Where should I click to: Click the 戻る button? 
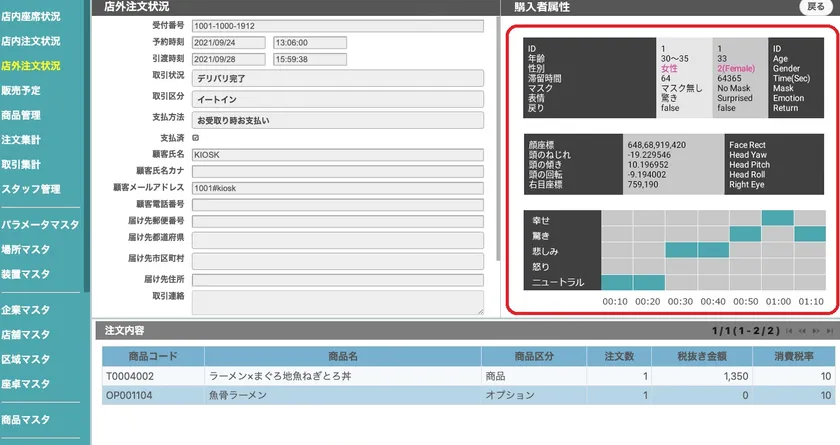click(816, 7)
